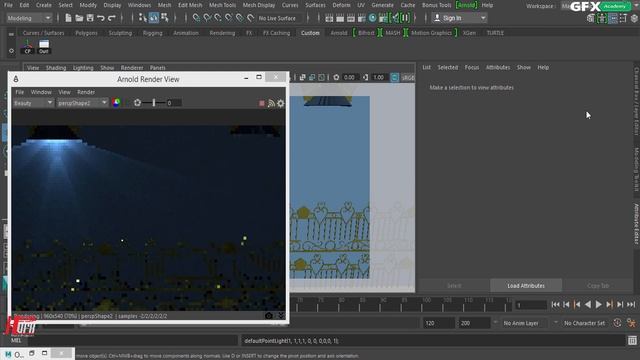Toggle the IPR update icon in Arnold Render View
This screenshot has height=360, width=640.
(271, 104)
